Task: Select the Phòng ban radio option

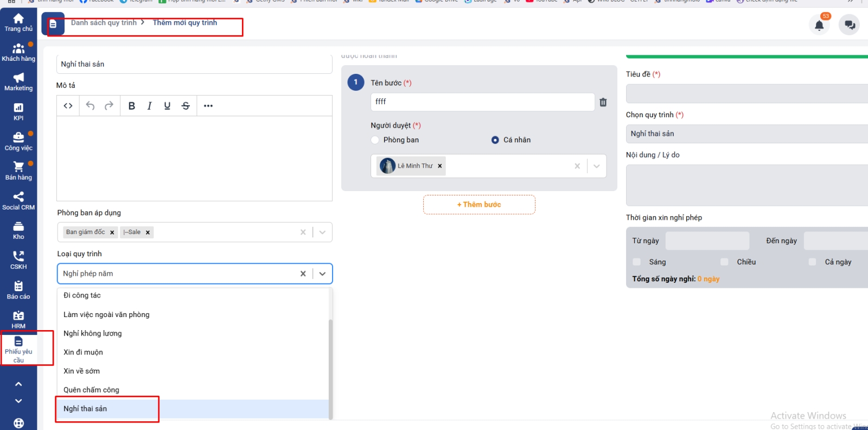Action: tap(375, 140)
